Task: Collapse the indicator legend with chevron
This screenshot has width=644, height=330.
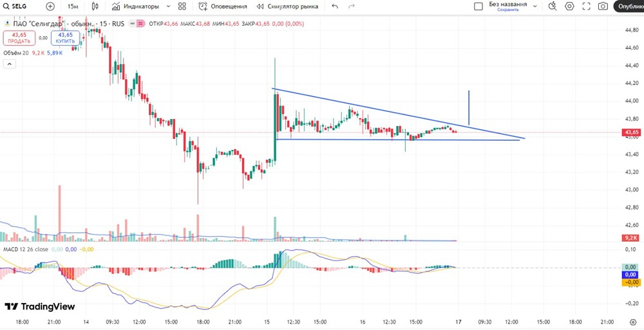Action: [10, 64]
